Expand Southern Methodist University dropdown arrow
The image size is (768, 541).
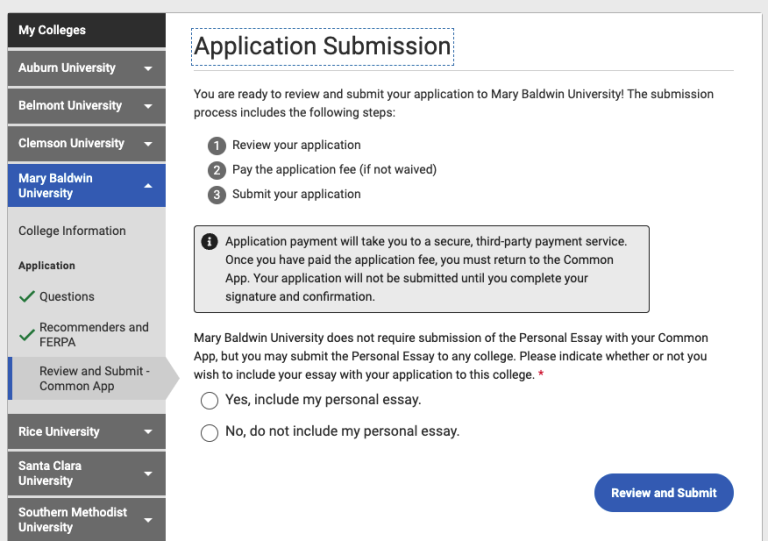point(148,520)
